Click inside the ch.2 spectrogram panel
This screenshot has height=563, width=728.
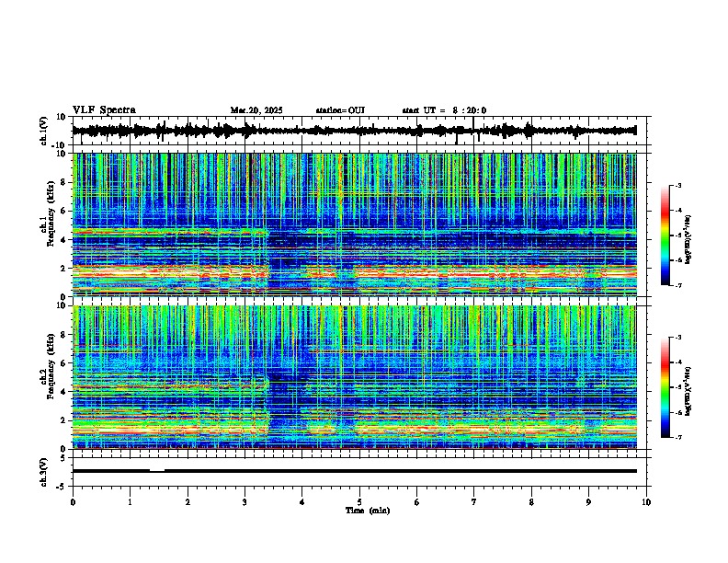point(355,377)
